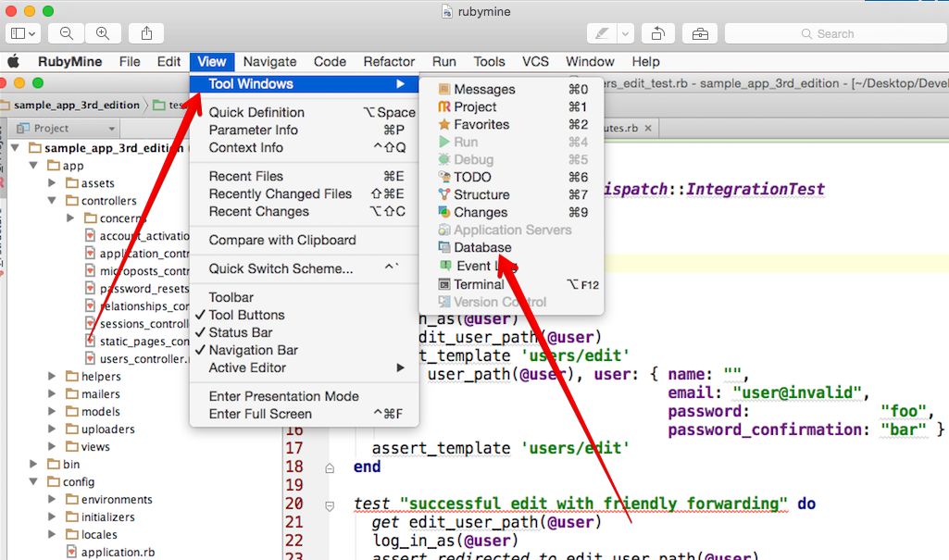The width and height of the screenshot is (949, 560).
Task: Open the Event Log tool window
Action: coord(511,266)
